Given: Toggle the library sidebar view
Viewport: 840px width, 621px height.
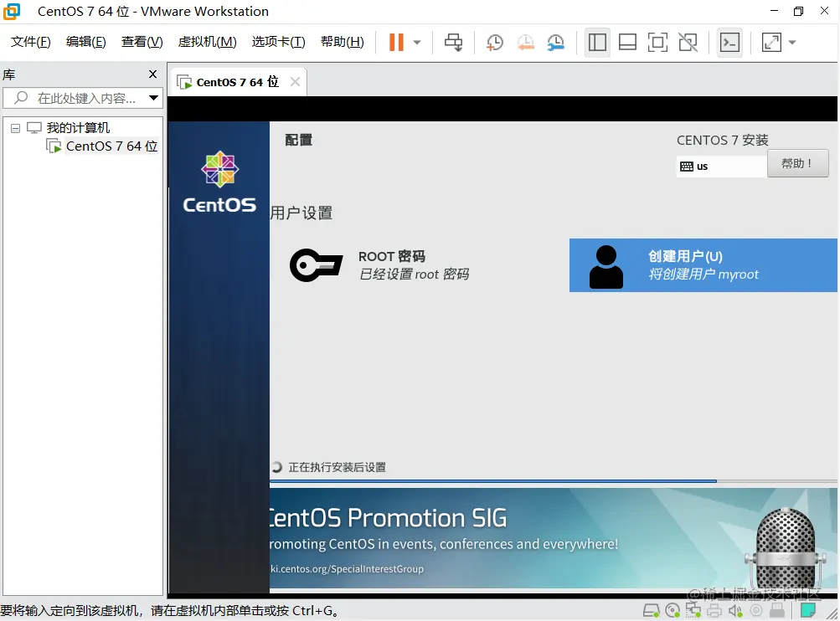Looking at the screenshot, I should pyautogui.click(x=597, y=43).
